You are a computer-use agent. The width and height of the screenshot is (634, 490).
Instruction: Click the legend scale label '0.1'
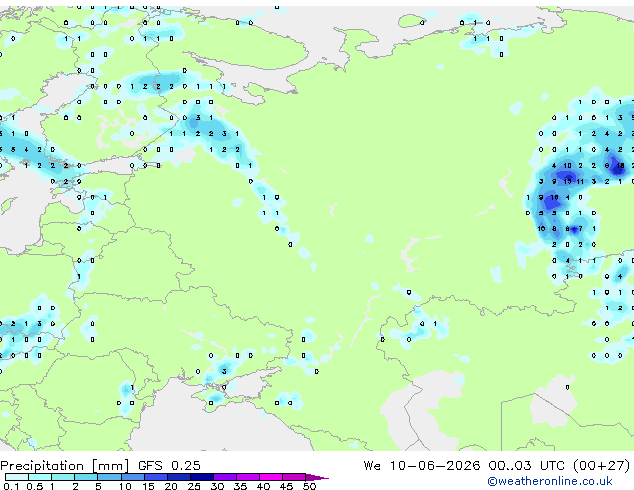pyautogui.click(x=11, y=486)
